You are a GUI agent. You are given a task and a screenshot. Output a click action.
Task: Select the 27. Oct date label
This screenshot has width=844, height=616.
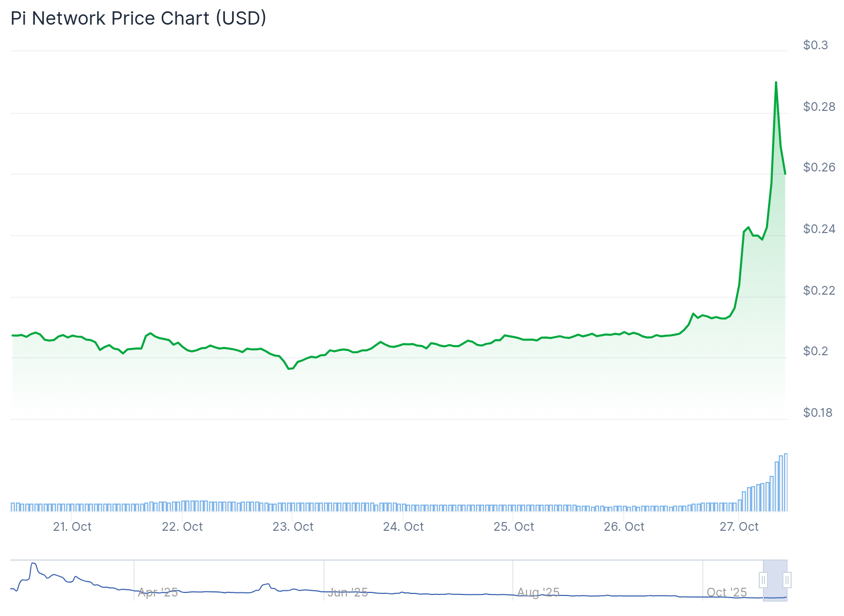pyautogui.click(x=739, y=527)
